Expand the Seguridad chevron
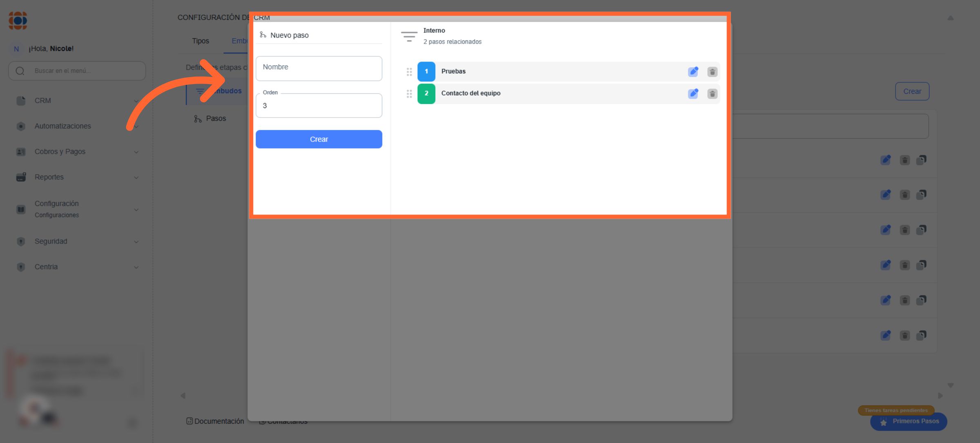 (136, 241)
